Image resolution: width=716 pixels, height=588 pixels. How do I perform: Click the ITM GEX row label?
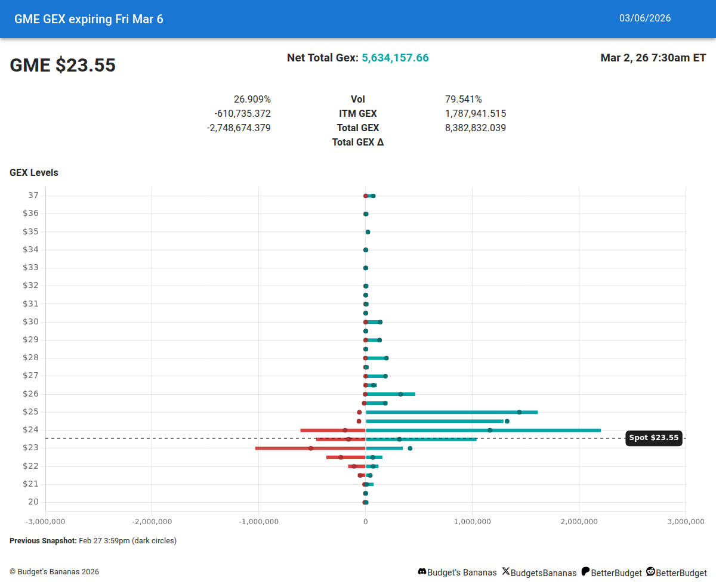(x=358, y=113)
